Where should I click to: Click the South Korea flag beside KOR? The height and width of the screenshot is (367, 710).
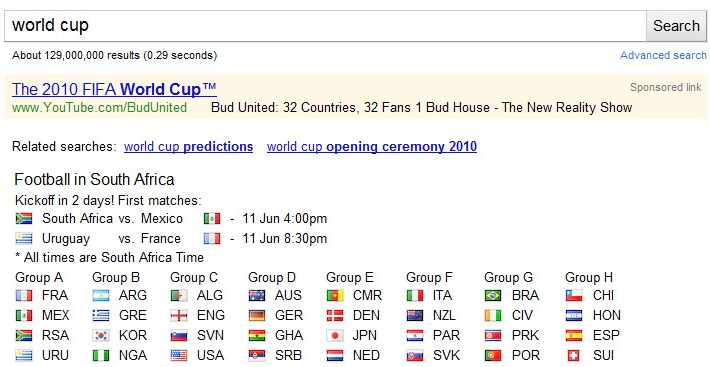click(101, 336)
